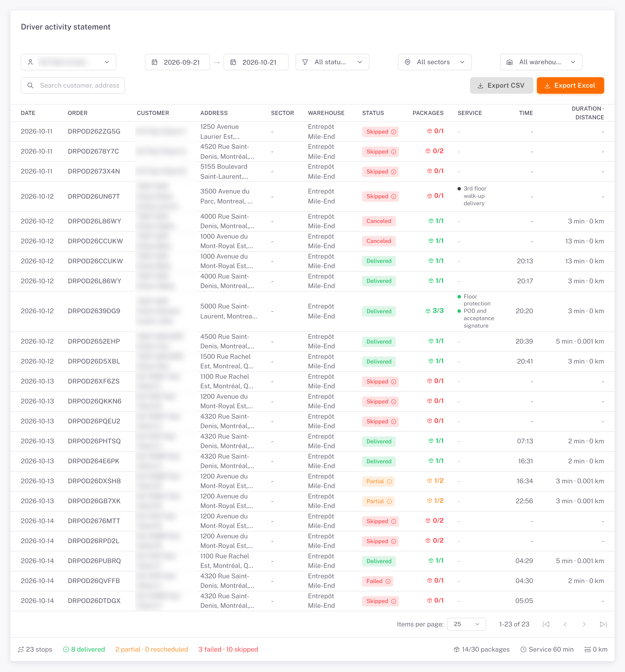Go to the last page with the arrow icon
Screen dimensions: 625x672
pos(603,624)
